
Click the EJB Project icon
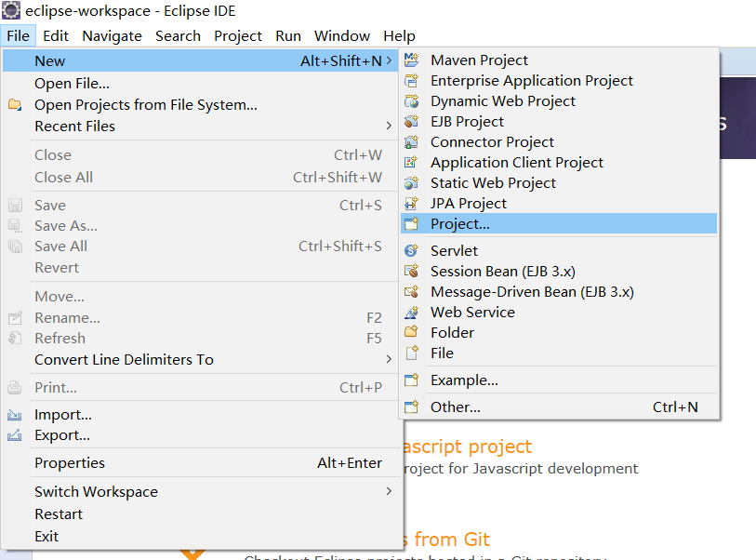point(411,122)
